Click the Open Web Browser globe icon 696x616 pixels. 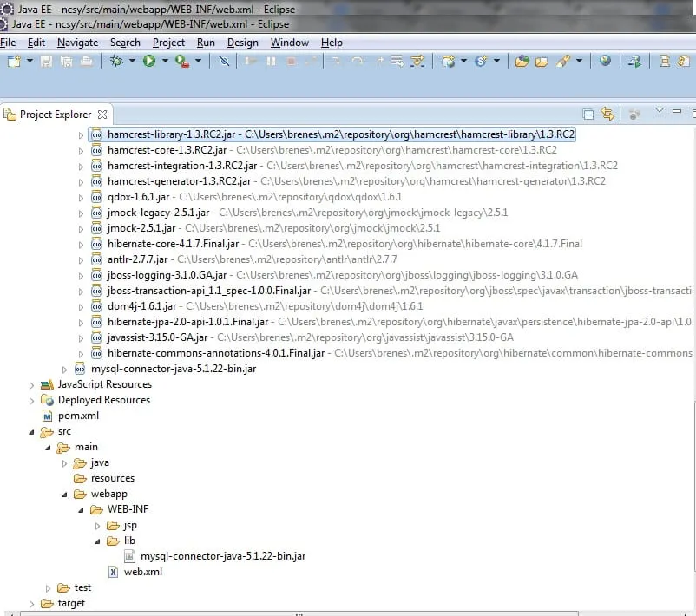[x=605, y=61]
